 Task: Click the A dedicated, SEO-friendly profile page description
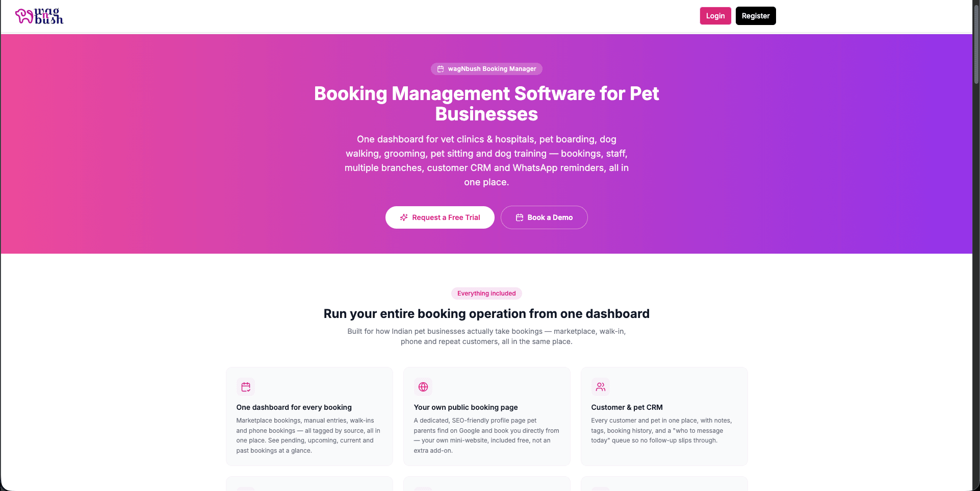486,435
